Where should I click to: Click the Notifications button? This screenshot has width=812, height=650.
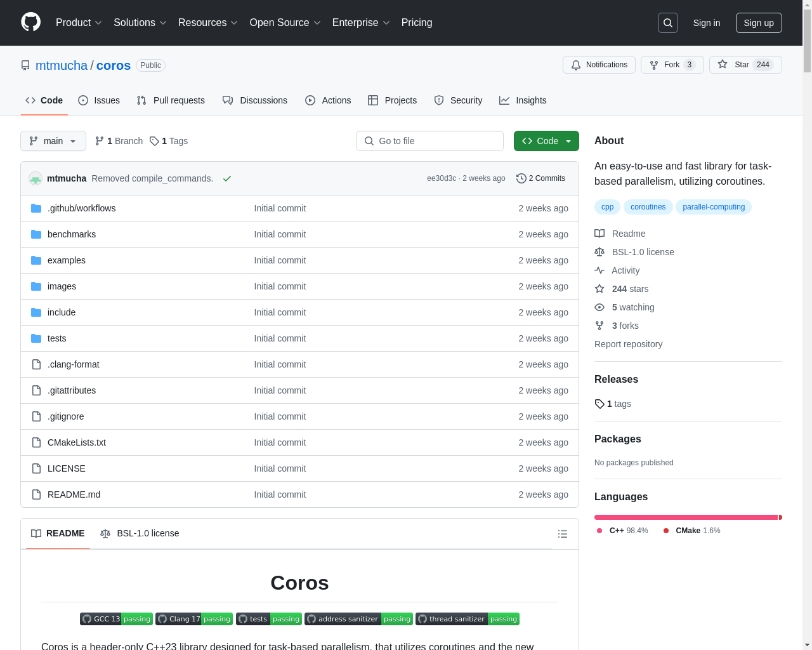pyautogui.click(x=599, y=65)
